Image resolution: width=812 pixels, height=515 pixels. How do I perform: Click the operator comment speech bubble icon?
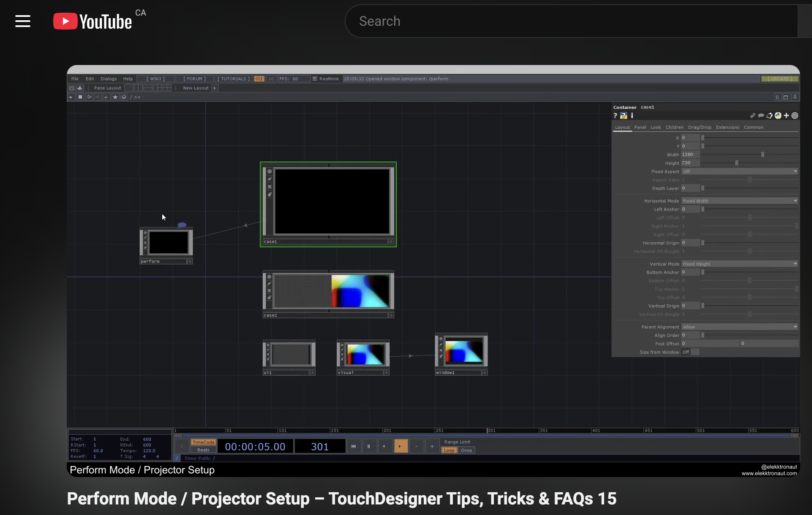761,116
